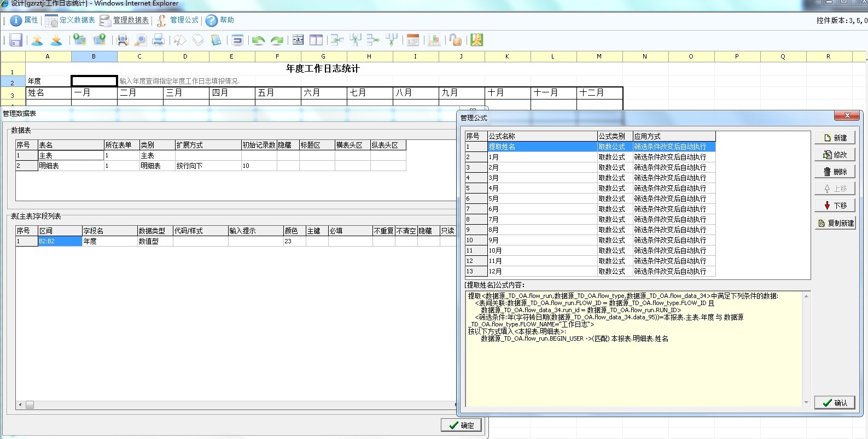
Task: Click 公式名称 column header
Action: point(542,136)
